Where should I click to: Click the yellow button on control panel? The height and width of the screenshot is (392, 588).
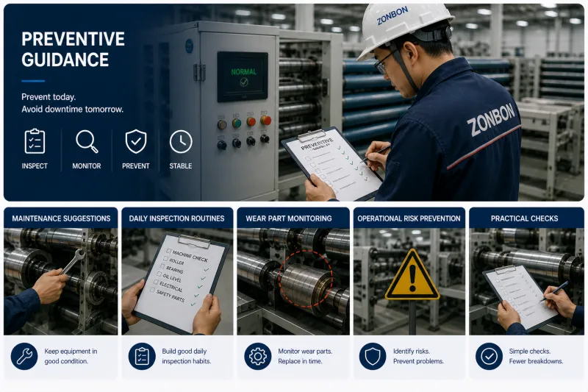(x=222, y=124)
